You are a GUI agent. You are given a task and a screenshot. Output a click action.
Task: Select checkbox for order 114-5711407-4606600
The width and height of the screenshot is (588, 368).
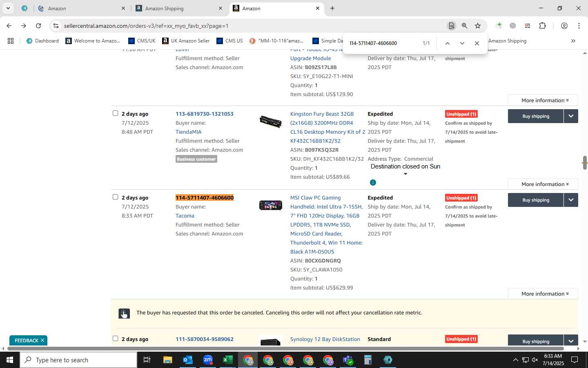pyautogui.click(x=115, y=197)
